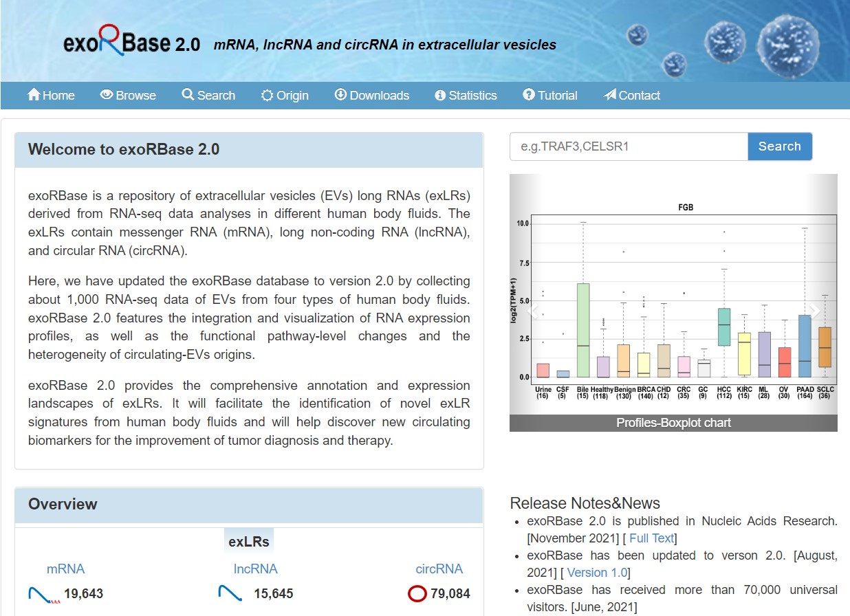Show the previous carousel slide

[532, 311]
